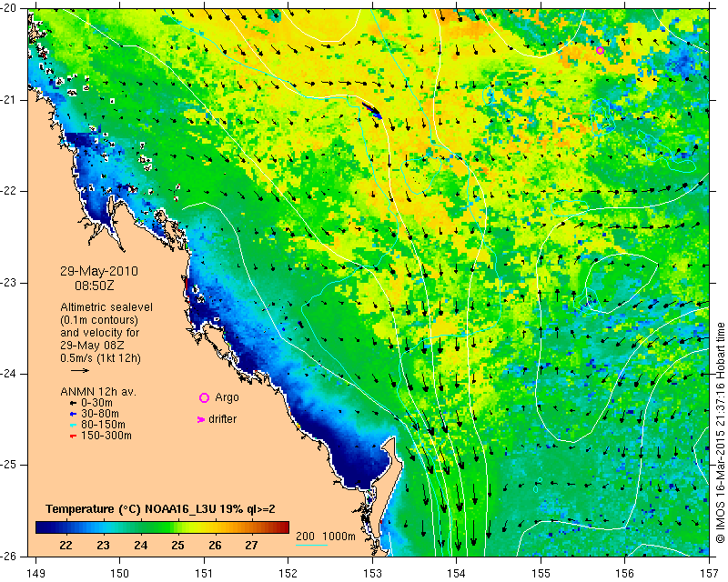Click the longitude axis label 152

(x=288, y=574)
